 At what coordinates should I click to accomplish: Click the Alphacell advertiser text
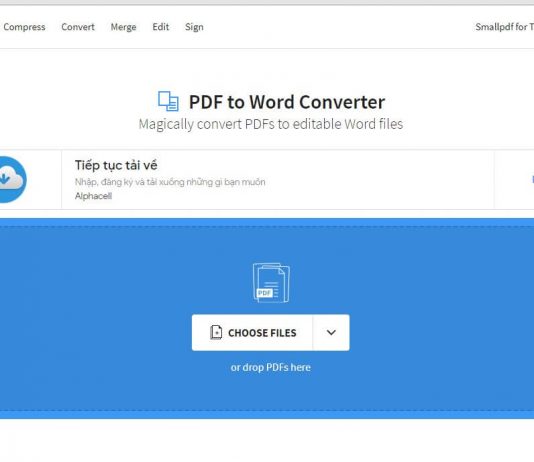93,196
